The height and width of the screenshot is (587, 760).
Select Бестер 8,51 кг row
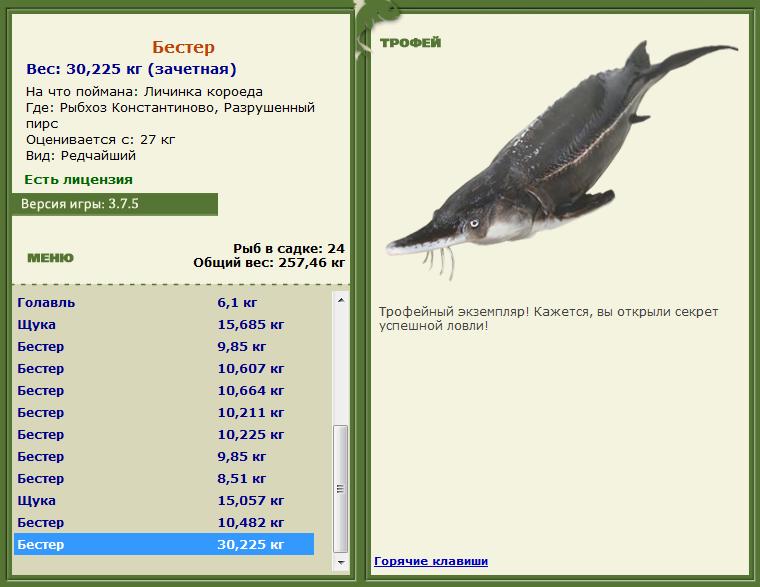(x=164, y=478)
